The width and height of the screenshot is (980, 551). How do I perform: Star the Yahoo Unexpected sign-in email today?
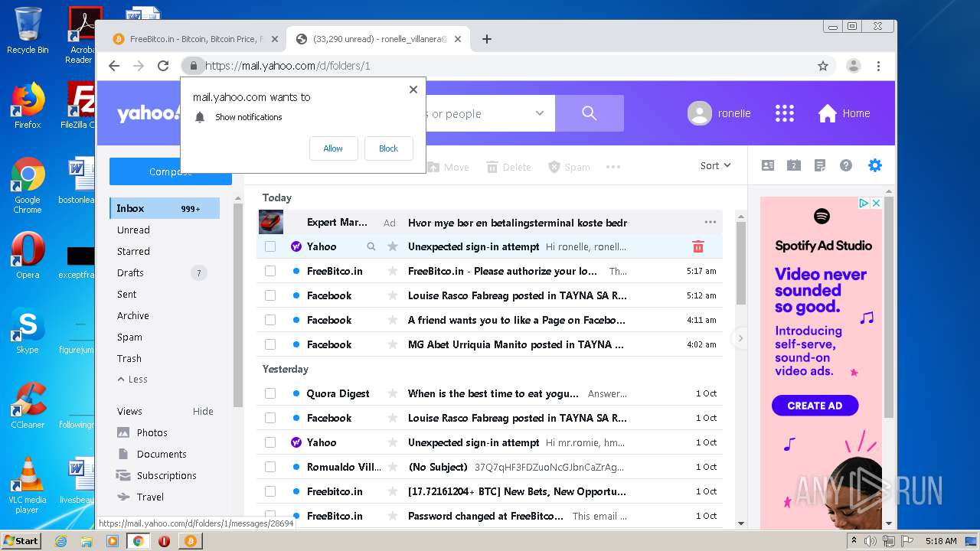(x=393, y=246)
